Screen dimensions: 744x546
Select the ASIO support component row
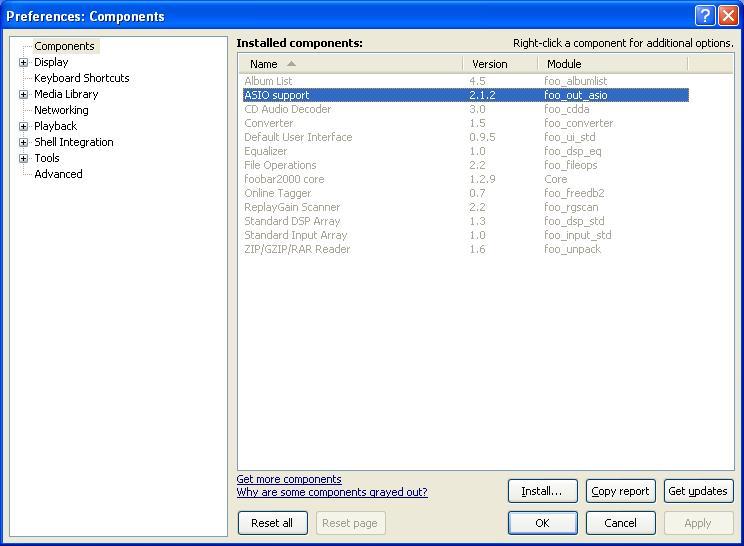tap(465, 95)
